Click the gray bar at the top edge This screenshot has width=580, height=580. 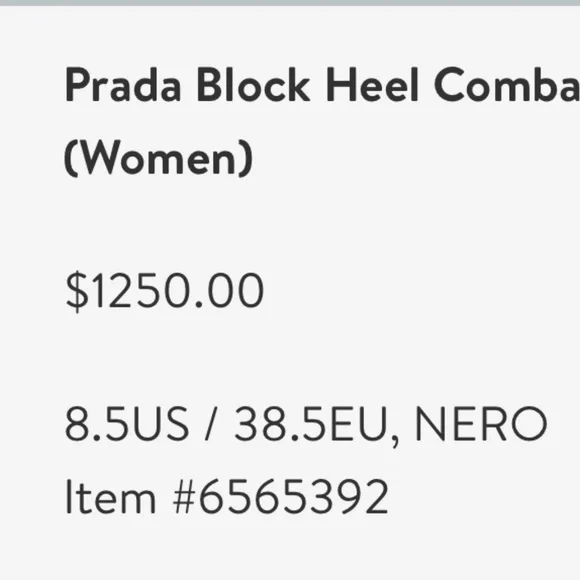(x=290, y=3)
